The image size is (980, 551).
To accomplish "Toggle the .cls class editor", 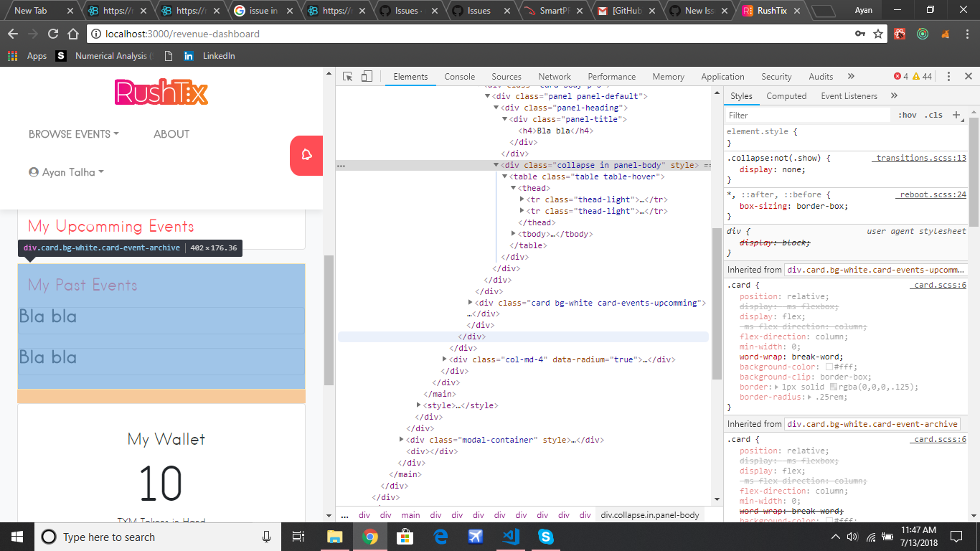I will pyautogui.click(x=933, y=114).
